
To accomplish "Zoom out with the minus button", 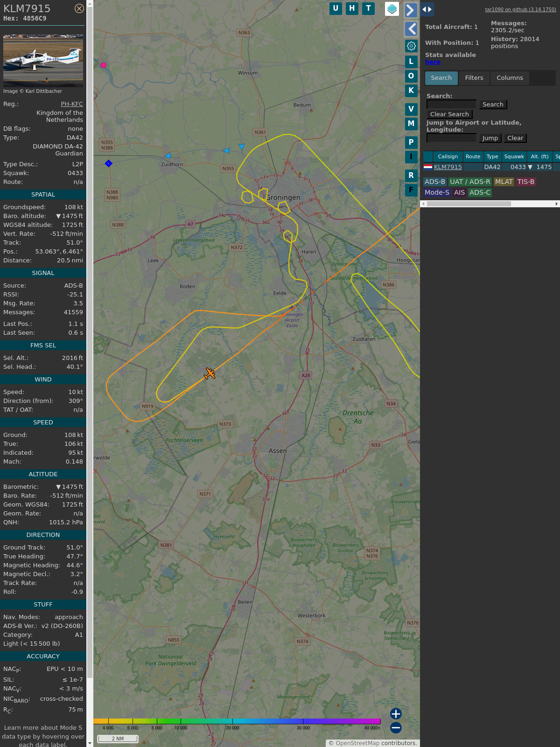I will pos(396,727).
